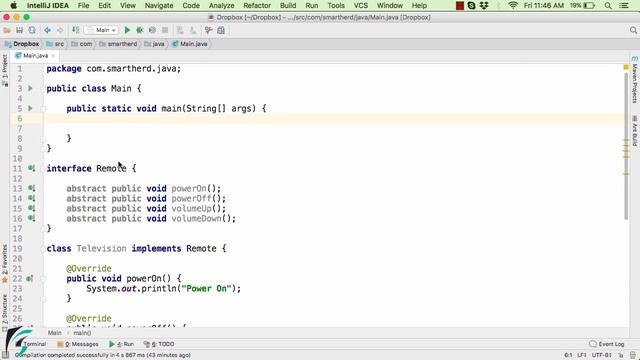Viewport: 640px width, 360px height.
Task: Open macOS Notification Center icon
Action: tap(624, 5)
